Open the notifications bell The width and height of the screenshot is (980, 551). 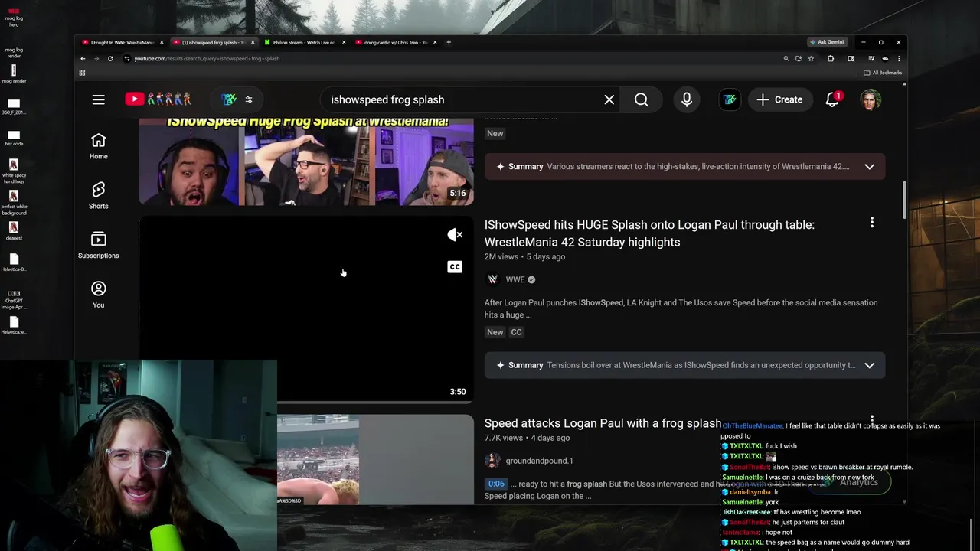[x=832, y=99]
